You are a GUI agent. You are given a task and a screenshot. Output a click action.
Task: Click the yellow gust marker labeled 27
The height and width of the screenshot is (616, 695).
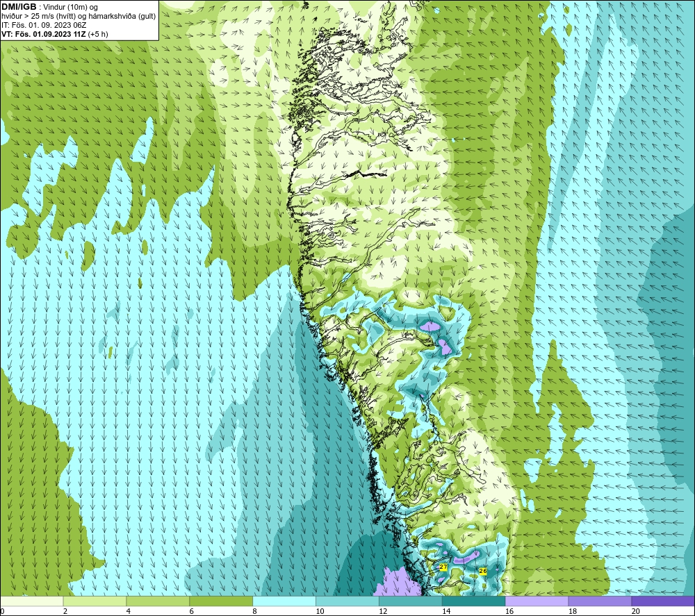click(443, 567)
